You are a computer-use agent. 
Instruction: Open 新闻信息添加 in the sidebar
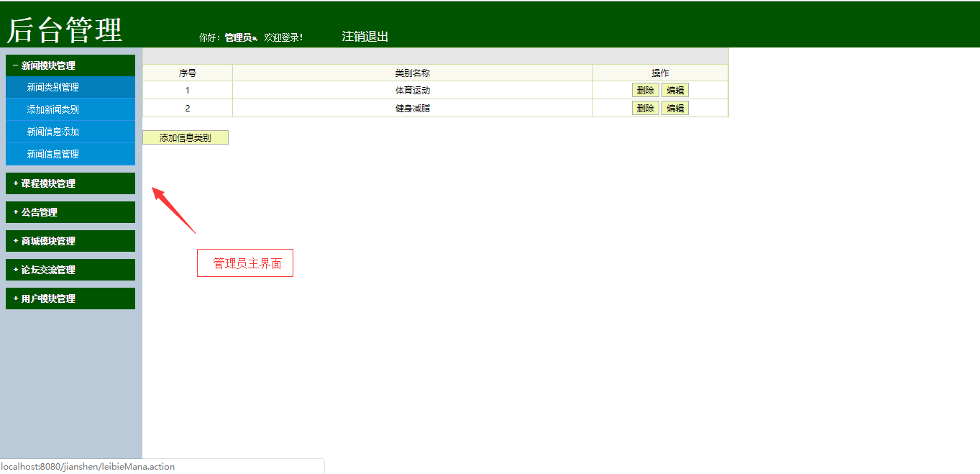(70, 132)
